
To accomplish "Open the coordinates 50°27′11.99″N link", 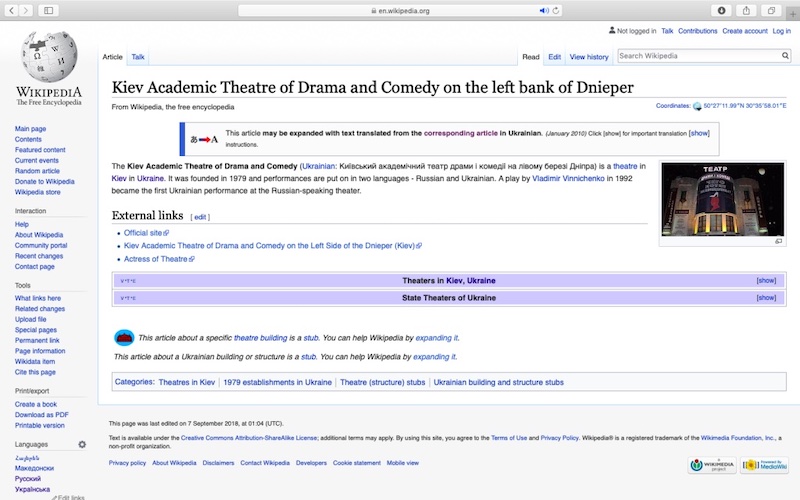I will (744, 106).
